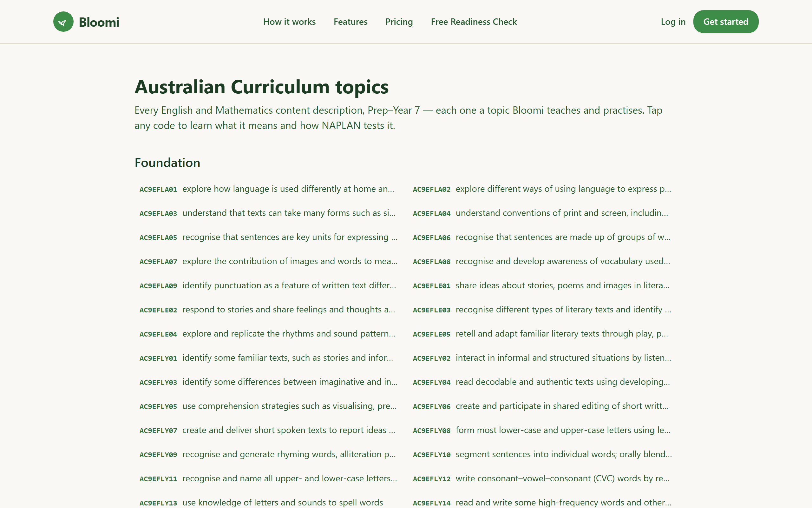
Task: Open the How it works page
Action: 289,22
